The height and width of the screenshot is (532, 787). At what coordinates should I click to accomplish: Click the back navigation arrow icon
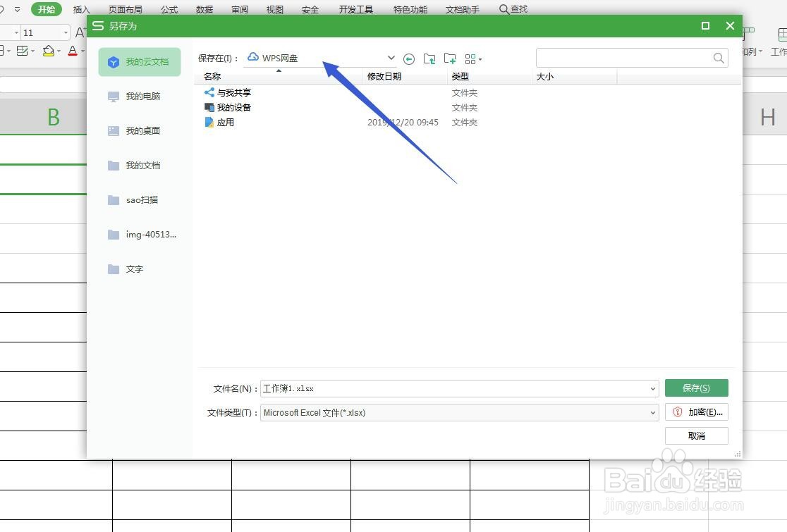click(x=409, y=59)
